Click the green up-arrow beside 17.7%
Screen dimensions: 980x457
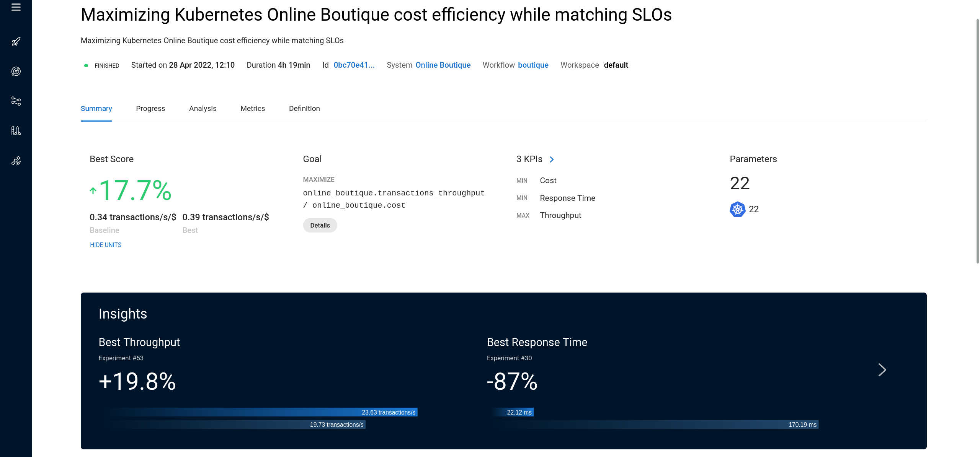(x=93, y=190)
